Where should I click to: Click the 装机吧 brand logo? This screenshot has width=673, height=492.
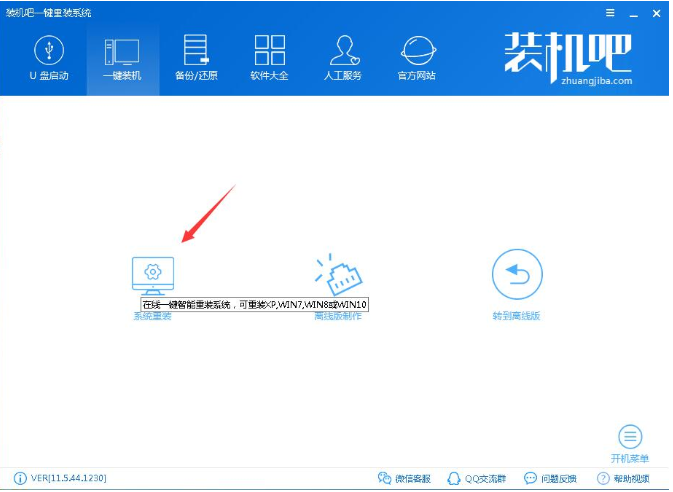point(567,56)
